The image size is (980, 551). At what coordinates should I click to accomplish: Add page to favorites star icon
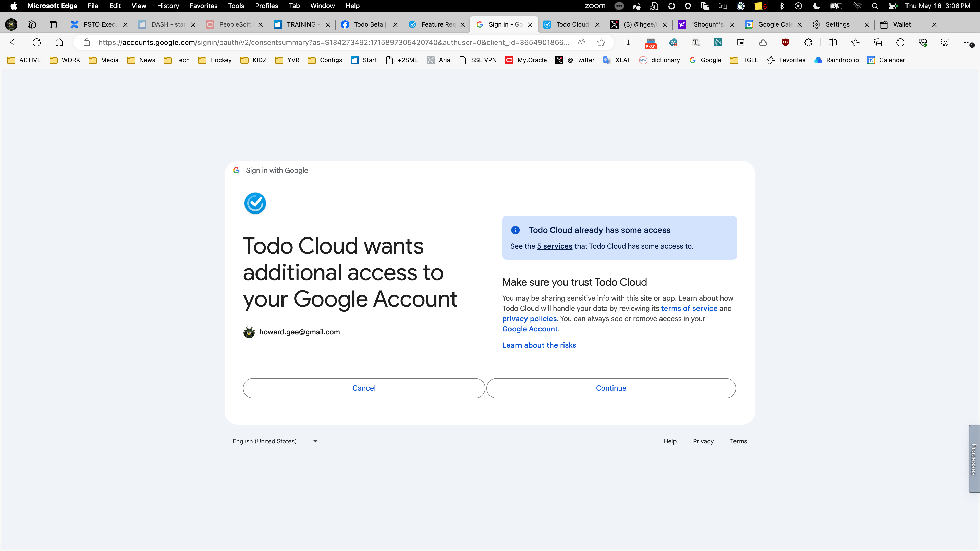(x=601, y=42)
